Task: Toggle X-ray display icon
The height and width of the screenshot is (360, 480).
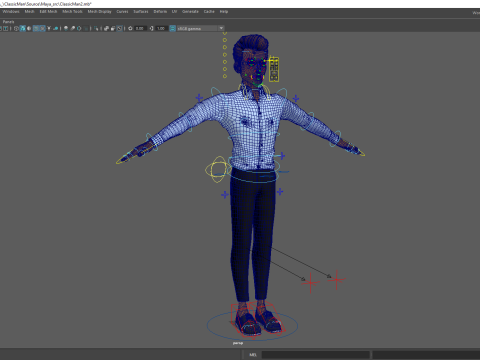Action: tap(106, 28)
